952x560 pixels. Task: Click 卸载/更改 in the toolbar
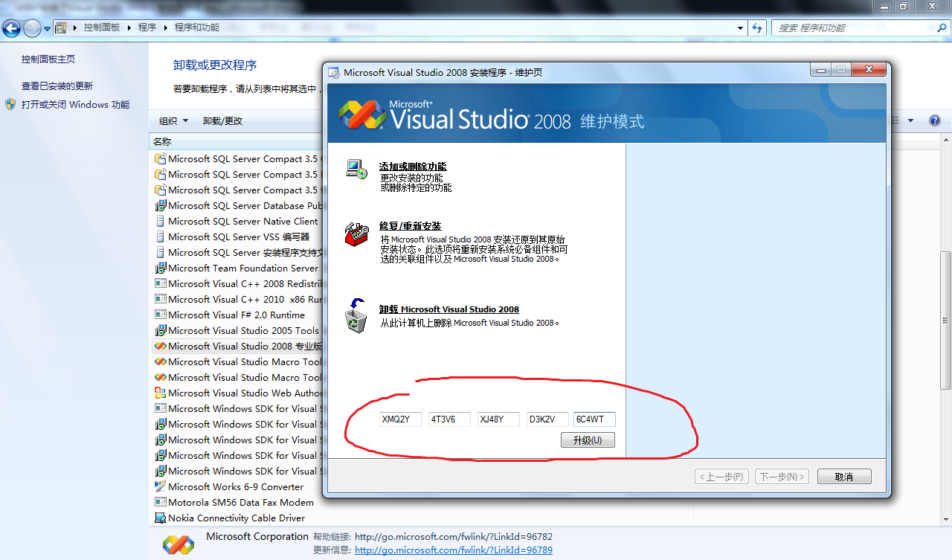pos(222,120)
